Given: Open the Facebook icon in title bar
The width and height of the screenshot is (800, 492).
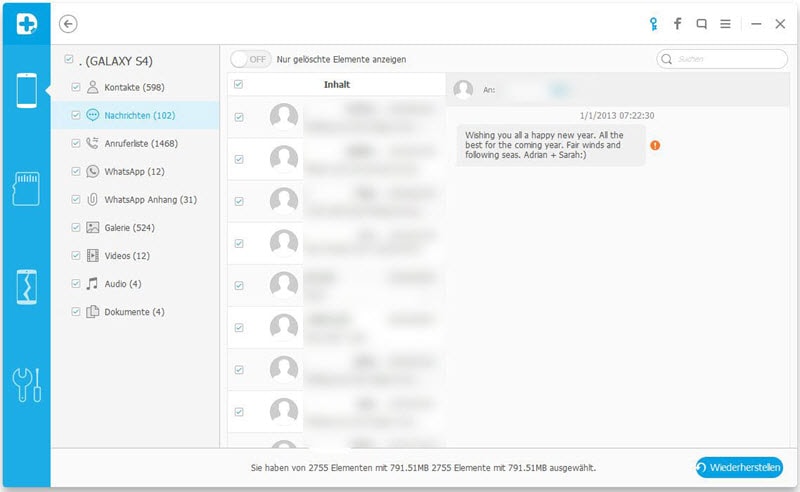Looking at the screenshot, I should coord(678,23).
